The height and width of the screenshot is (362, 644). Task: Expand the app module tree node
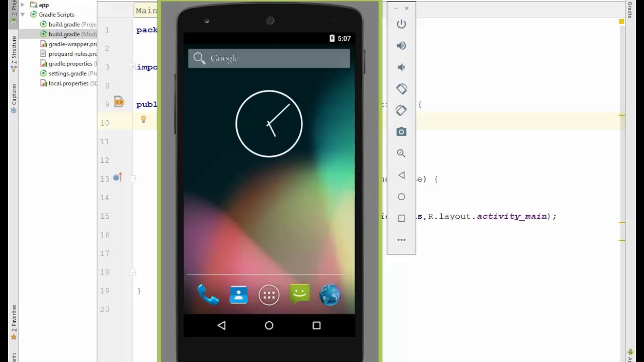point(23,5)
